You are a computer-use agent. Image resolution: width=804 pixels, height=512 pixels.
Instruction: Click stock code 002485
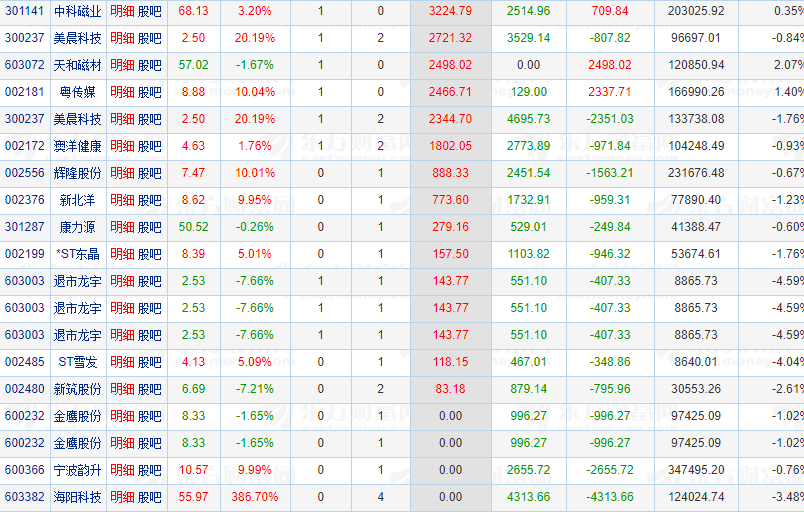[x=25, y=362]
